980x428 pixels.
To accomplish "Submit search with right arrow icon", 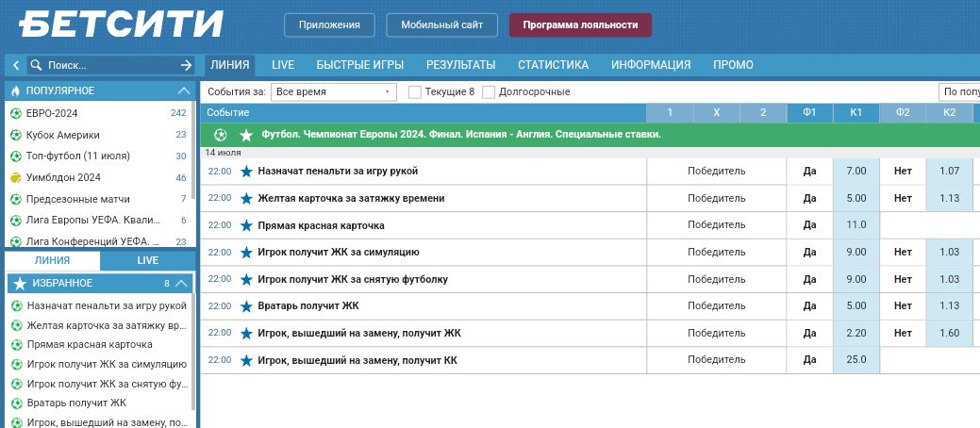I will [186, 65].
